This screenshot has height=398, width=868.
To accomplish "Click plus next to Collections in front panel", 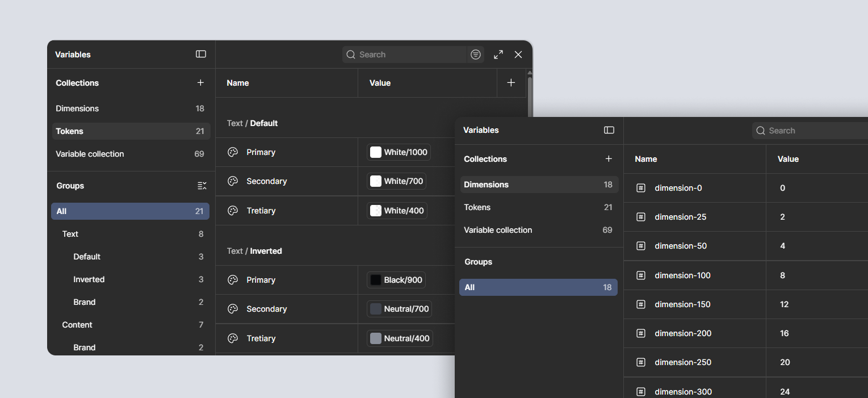I will coord(609,159).
